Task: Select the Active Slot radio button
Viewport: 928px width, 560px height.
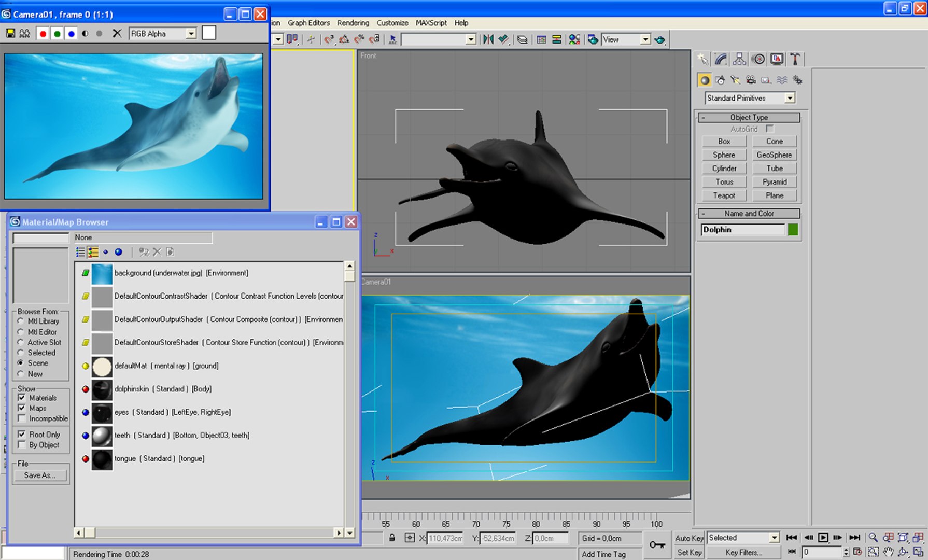Action: 21,342
